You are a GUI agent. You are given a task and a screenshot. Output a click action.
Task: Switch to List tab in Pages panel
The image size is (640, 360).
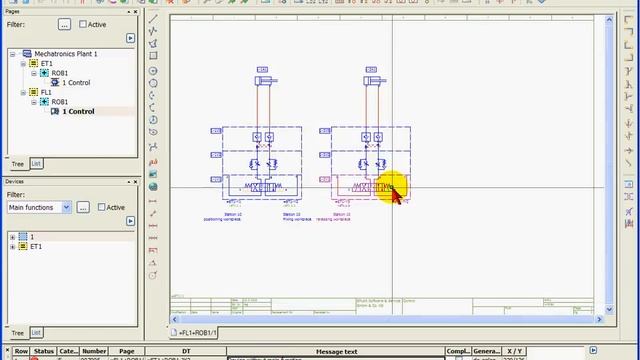36,163
